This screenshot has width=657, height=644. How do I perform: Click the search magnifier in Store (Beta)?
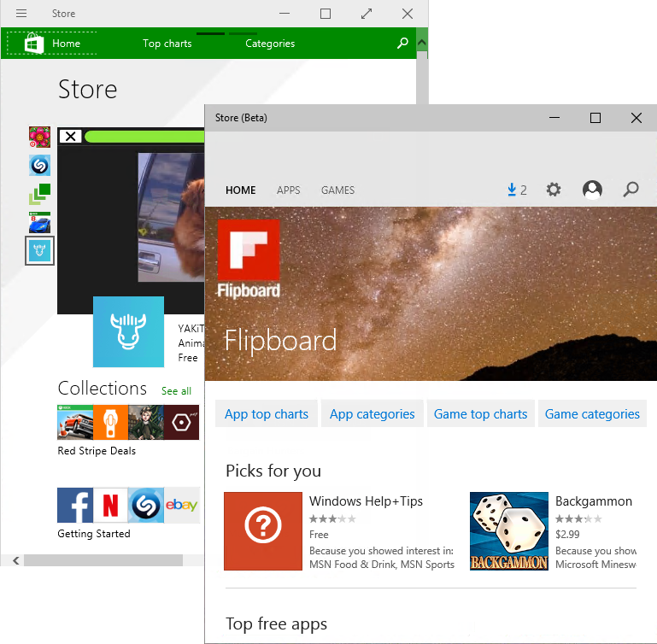click(x=631, y=190)
